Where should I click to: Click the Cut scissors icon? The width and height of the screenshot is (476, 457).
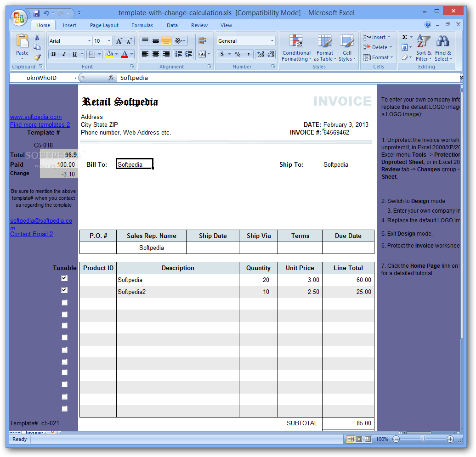pyautogui.click(x=37, y=37)
